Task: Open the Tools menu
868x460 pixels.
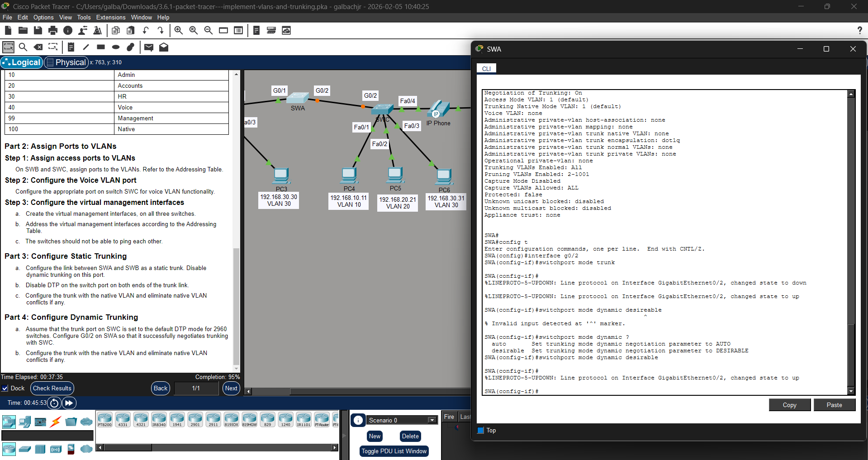Action: pyautogui.click(x=84, y=17)
